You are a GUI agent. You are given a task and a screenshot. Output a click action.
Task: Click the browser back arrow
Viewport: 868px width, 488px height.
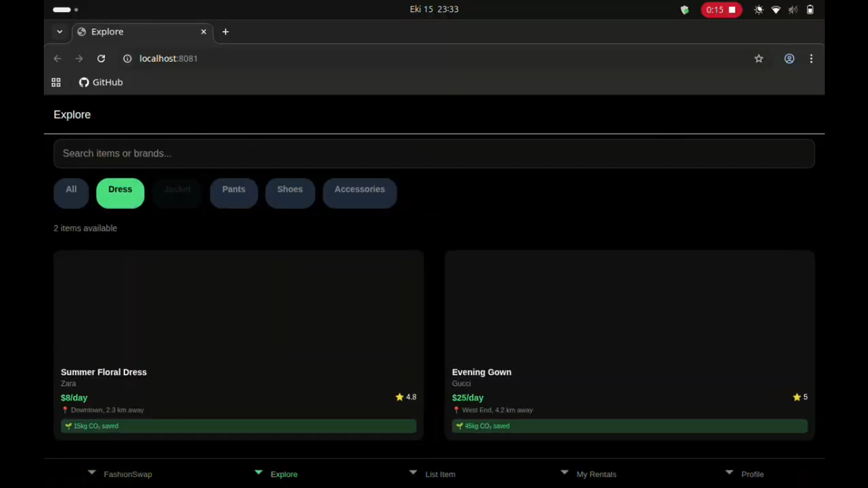click(x=57, y=58)
